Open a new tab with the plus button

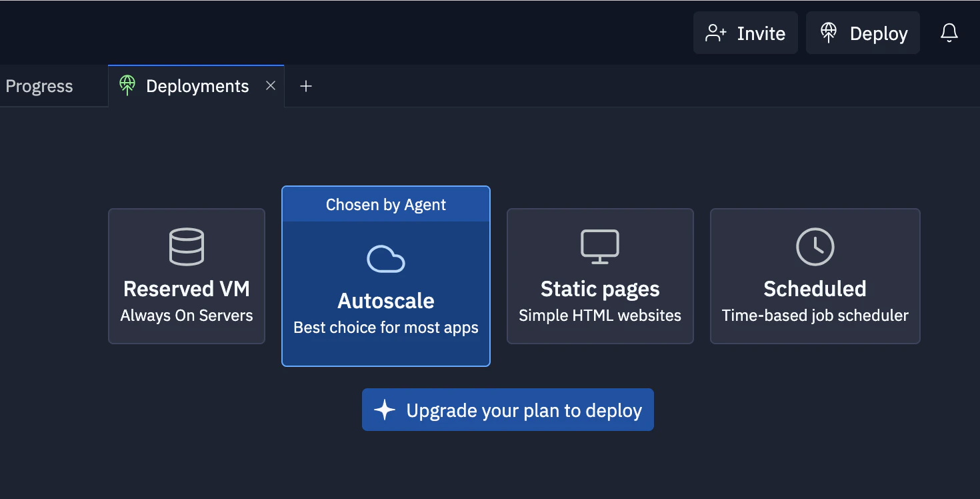pos(306,86)
